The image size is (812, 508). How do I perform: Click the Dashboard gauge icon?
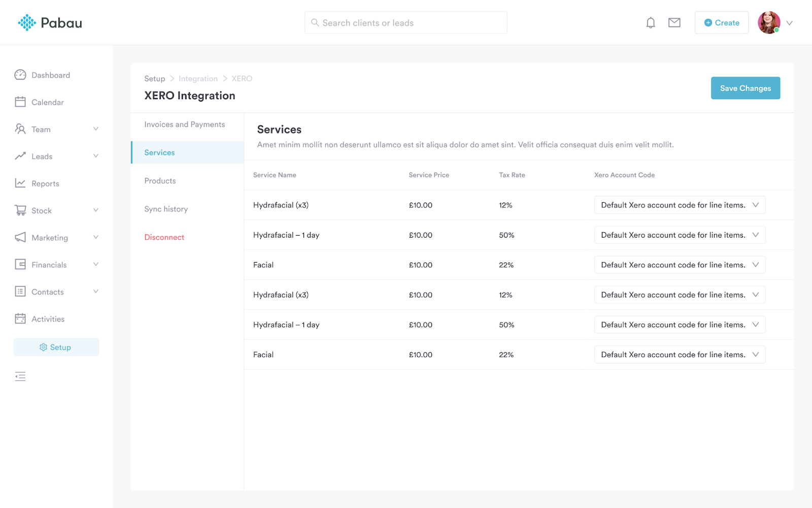tap(20, 75)
